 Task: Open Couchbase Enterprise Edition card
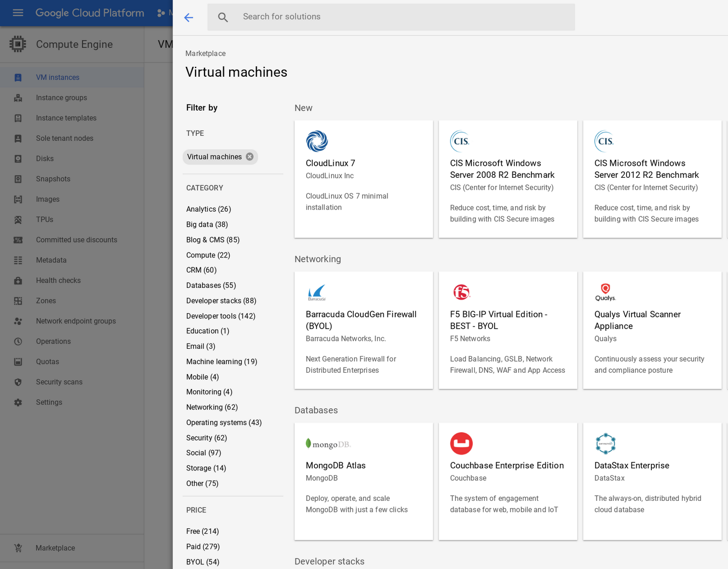508,482
